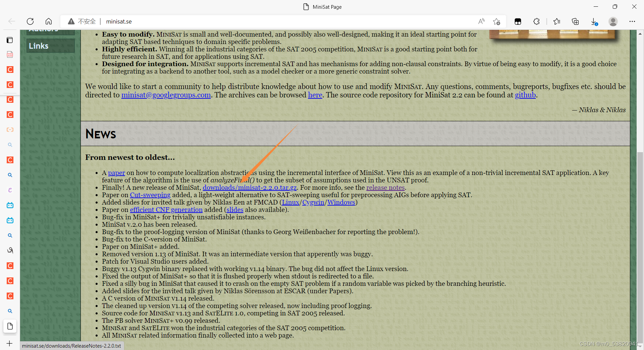Open the Read aloud icon in address bar
Image resolution: width=644 pixels, height=350 pixels.
click(x=481, y=21)
